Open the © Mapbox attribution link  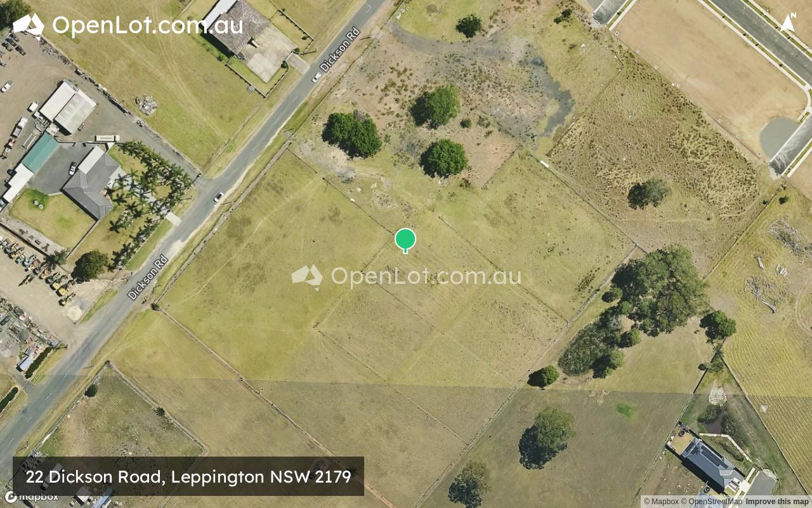[x=661, y=502]
